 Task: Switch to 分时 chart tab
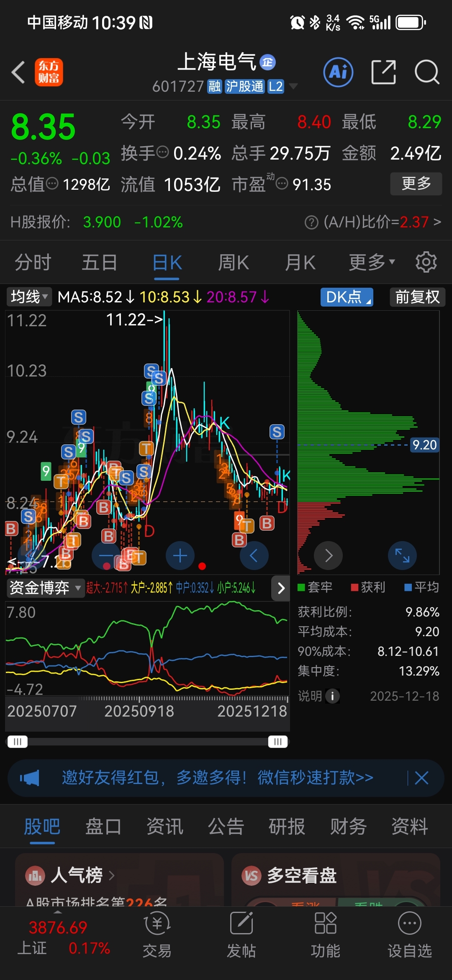click(x=33, y=263)
